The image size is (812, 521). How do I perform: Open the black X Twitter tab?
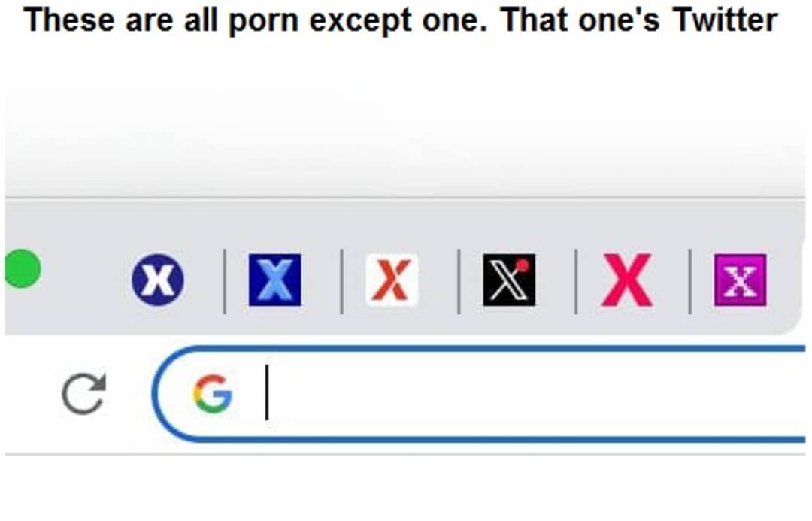tap(509, 280)
